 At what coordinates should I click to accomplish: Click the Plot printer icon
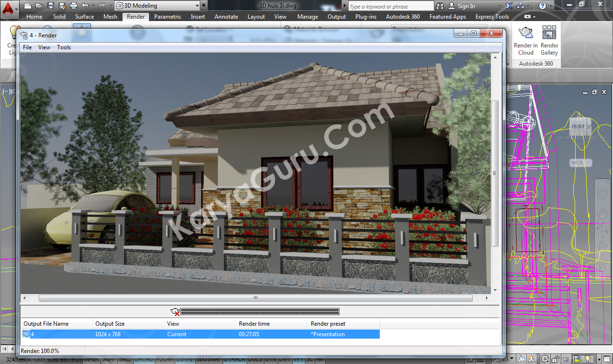[73, 6]
